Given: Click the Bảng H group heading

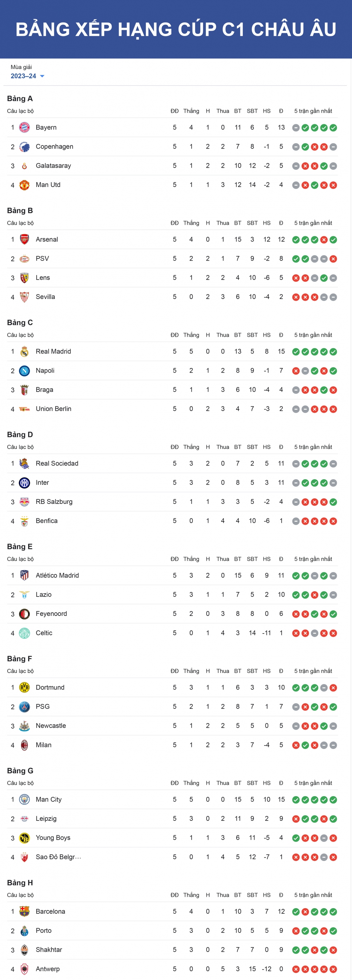Looking at the screenshot, I should tap(20, 882).
